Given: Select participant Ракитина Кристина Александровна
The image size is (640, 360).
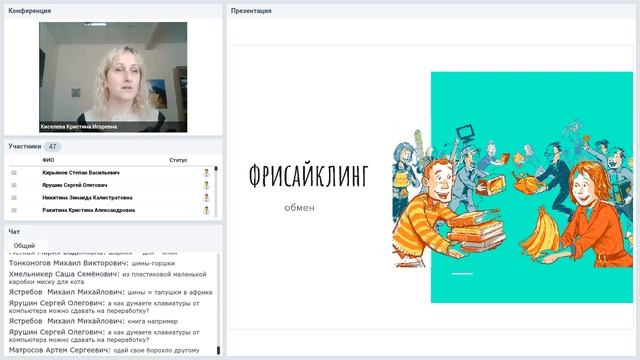Looking at the screenshot, I should coord(89,210).
